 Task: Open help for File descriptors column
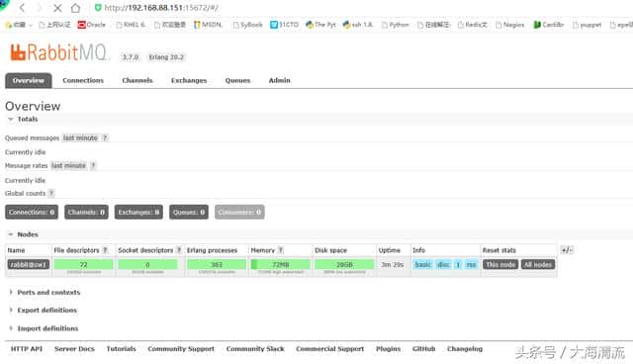[x=105, y=250]
